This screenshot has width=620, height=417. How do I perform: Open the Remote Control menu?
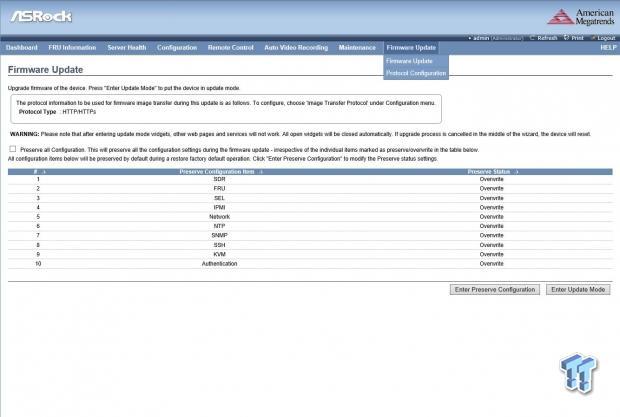[231, 47]
